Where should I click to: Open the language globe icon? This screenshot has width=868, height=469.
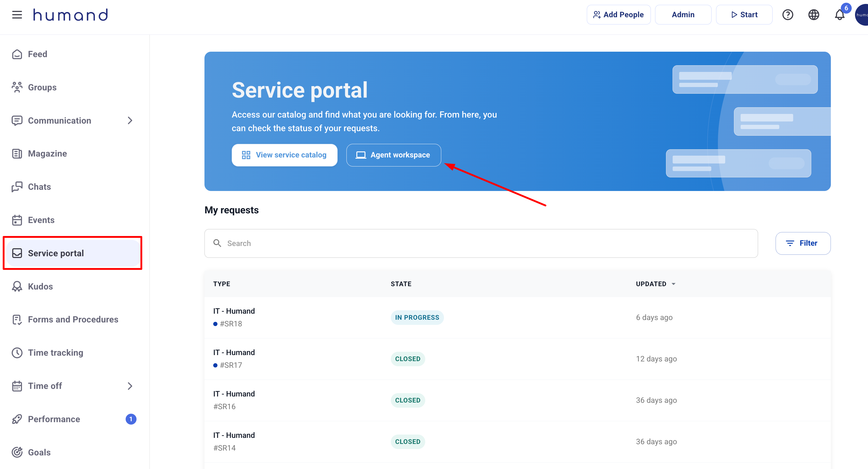[813, 15]
